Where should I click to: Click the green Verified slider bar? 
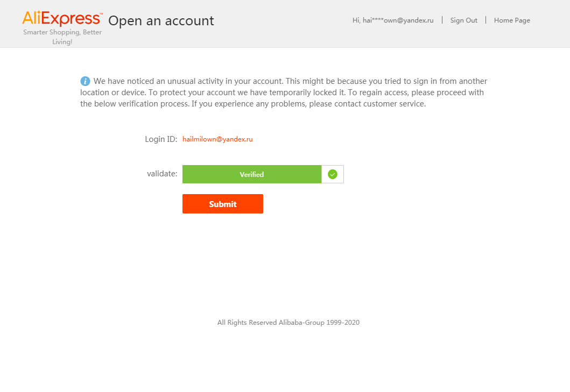[252, 174]
